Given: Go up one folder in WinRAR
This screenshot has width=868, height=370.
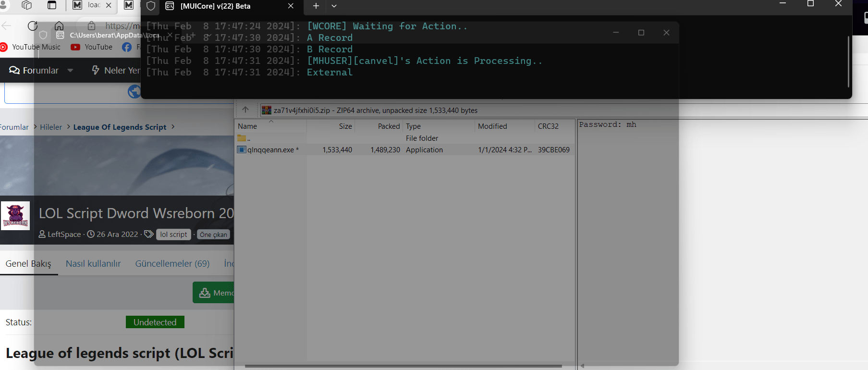Looking at the screenshot, I should pos(245,110).
